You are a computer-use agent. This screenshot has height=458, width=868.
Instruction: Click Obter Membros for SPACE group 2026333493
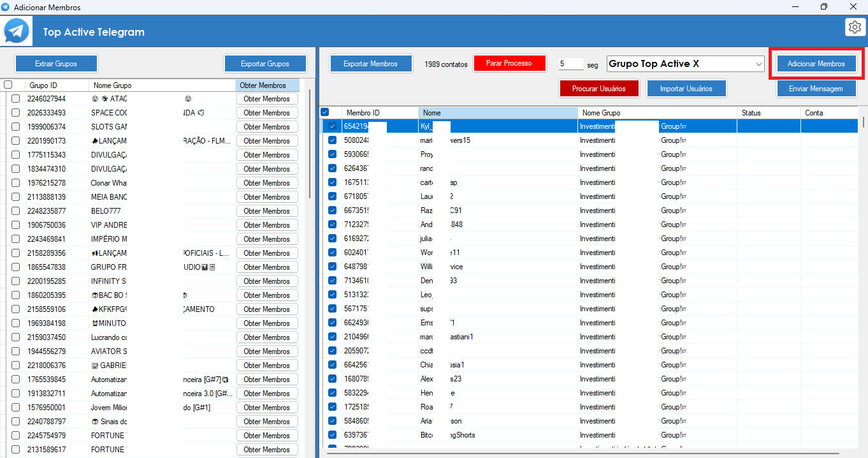point(267,113)
